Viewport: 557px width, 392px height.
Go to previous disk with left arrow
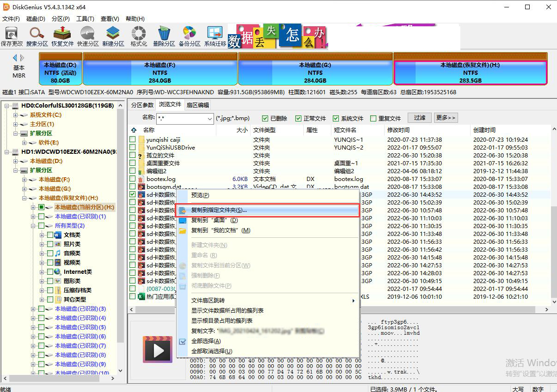click(x=15, y=58)
